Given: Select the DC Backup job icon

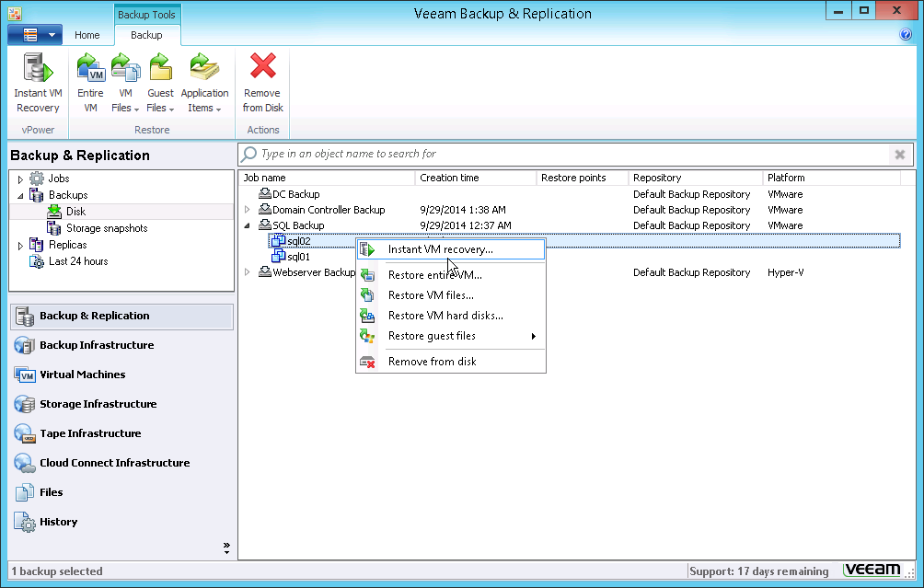Looking at the screenshot, I should 264,193.
